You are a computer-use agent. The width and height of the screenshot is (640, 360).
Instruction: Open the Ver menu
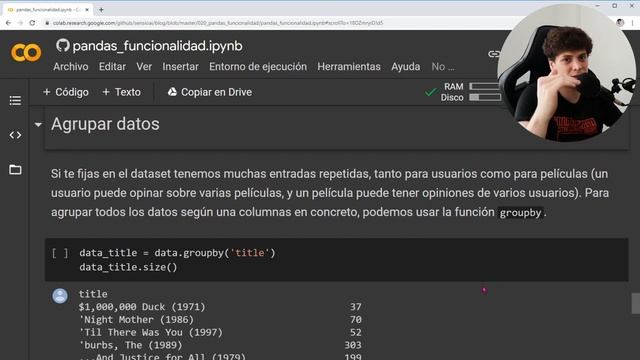144,67
